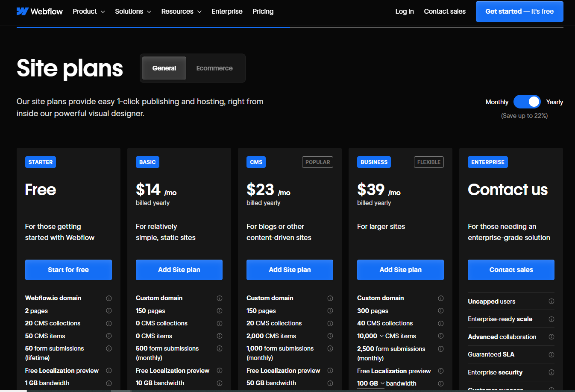Click Enterprise Contact sales button

511,270
